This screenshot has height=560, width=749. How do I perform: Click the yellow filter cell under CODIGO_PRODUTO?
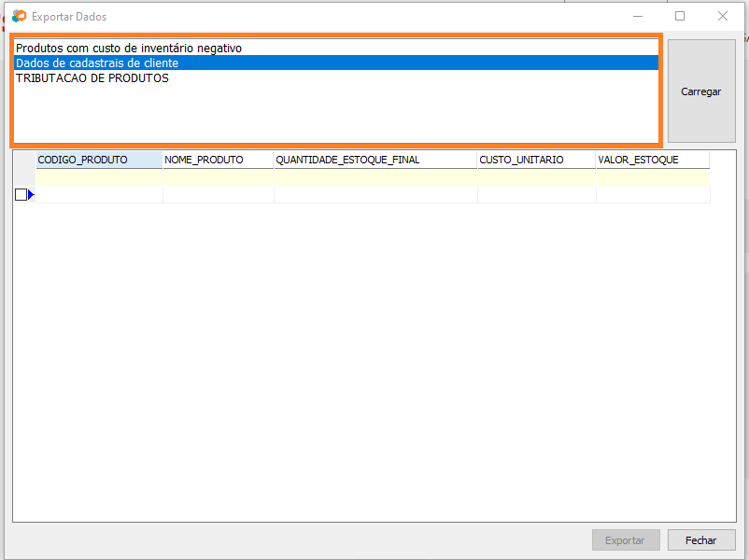click(x=98, y=177)
